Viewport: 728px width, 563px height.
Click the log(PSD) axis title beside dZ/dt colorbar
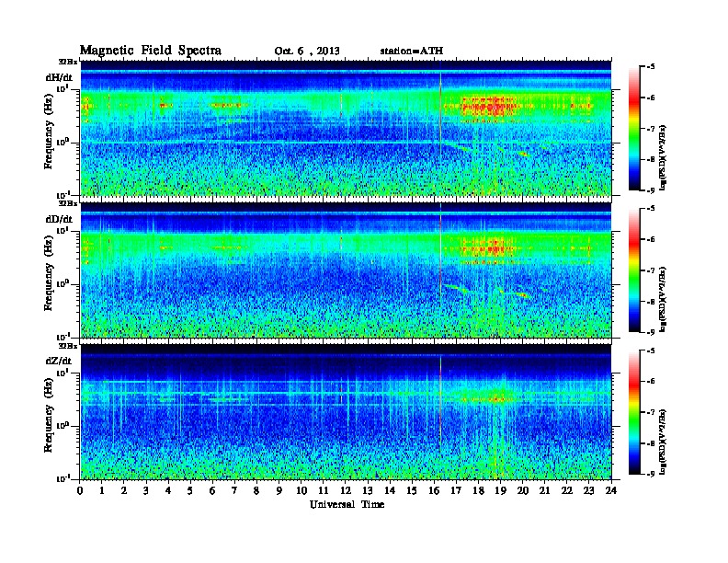tap(664, 442)
